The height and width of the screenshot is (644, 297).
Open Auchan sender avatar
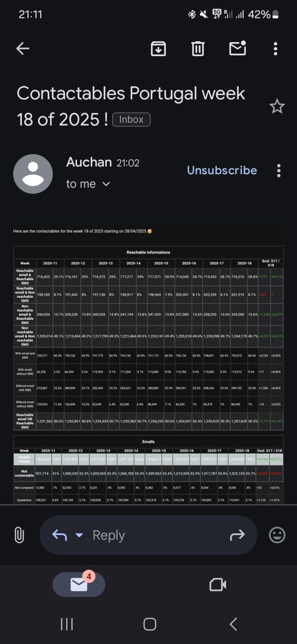point(33,174)
